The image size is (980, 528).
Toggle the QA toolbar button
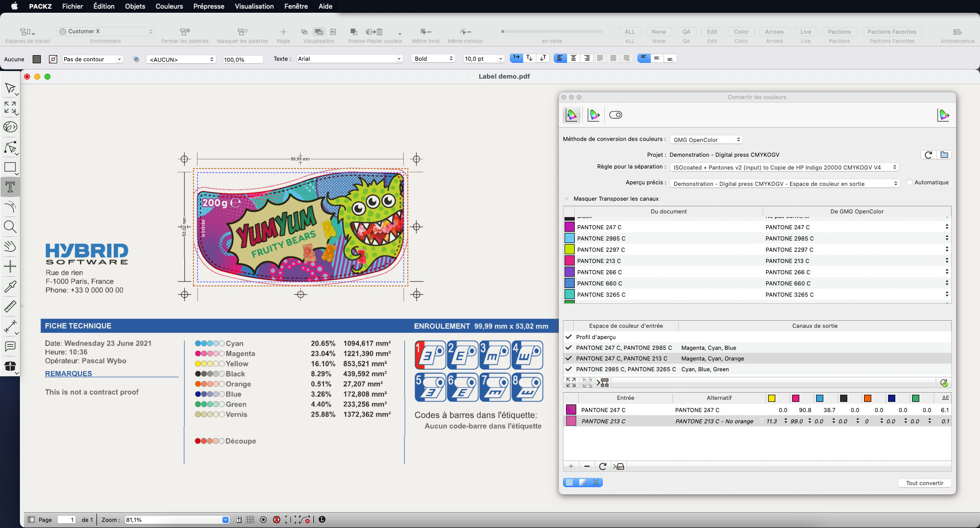click(687, 32)
